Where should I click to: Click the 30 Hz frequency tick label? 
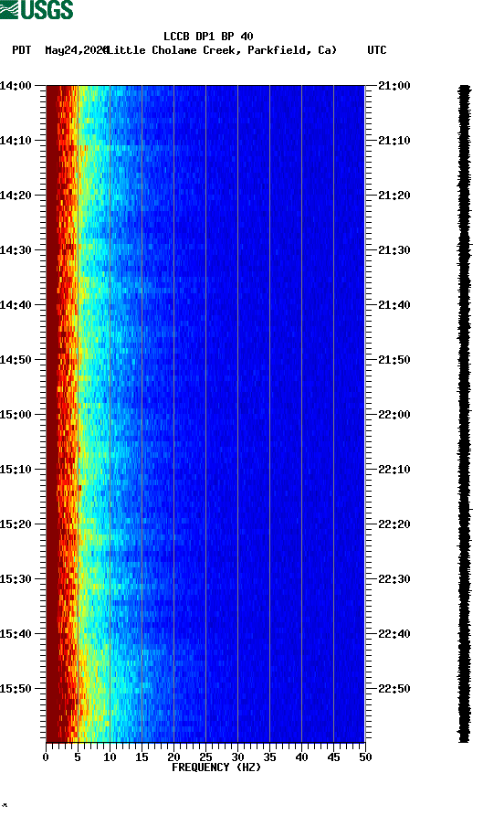click(x=238, y=757)
